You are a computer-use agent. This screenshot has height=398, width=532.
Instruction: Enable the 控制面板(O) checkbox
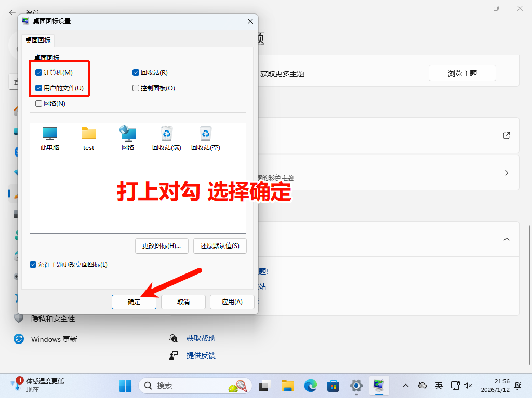136,88
